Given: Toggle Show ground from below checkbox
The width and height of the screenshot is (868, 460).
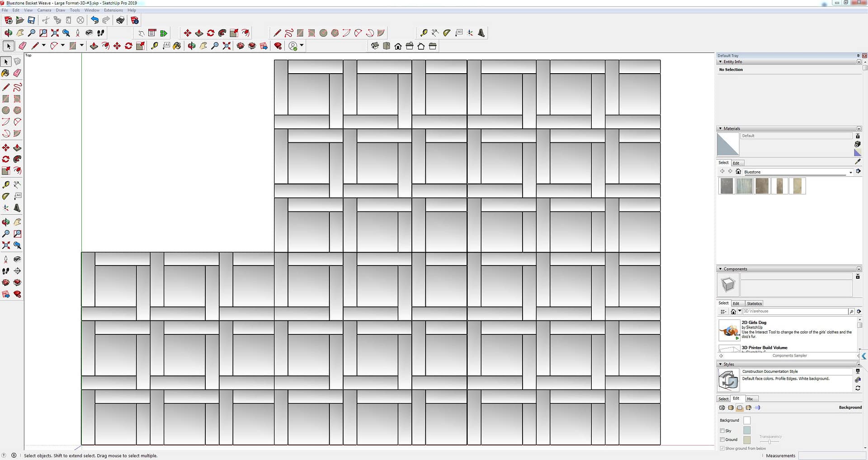Looking at the screenshot, I should point(722,448).
